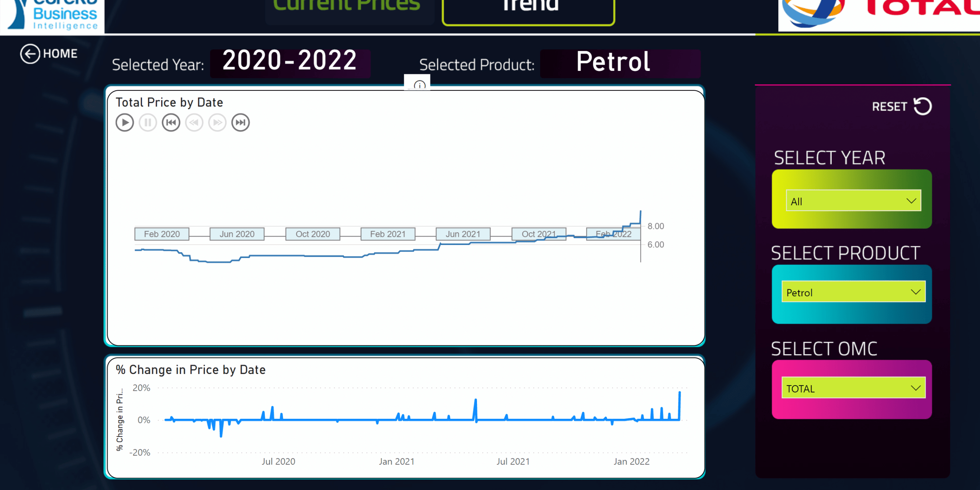Skip to the last frame of the animation
980x490 pixels.
[240, 122]
